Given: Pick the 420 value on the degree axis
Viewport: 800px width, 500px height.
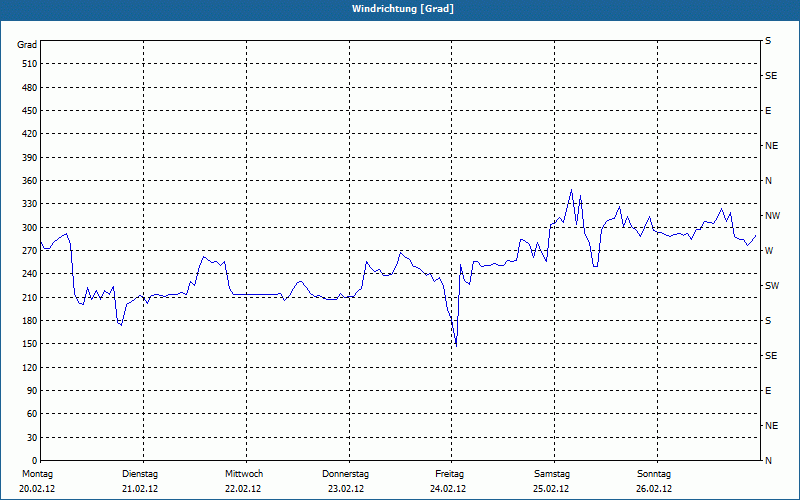Looking at the screenshot, I should (x=30, y=134).
